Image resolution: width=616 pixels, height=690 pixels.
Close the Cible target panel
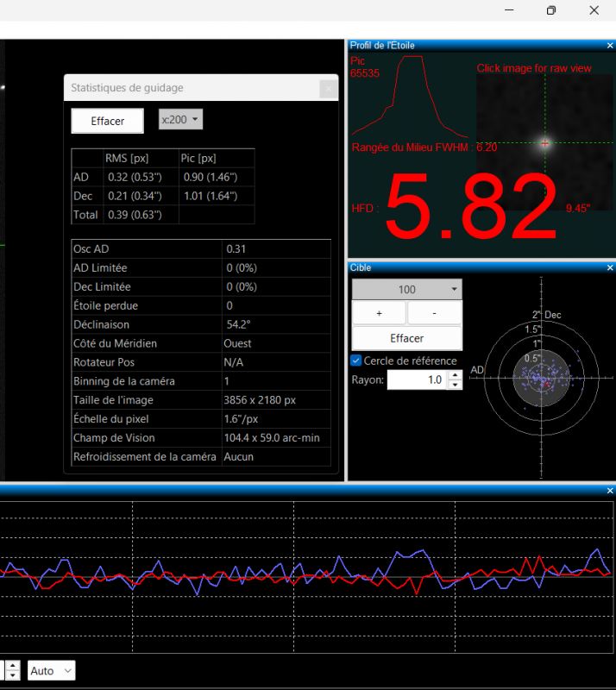tap(610, 267)
